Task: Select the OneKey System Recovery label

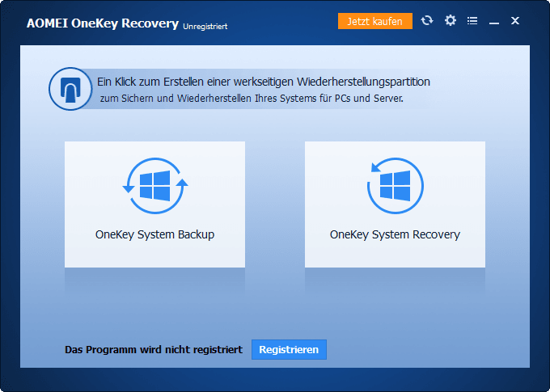Action: coord(395,234)
